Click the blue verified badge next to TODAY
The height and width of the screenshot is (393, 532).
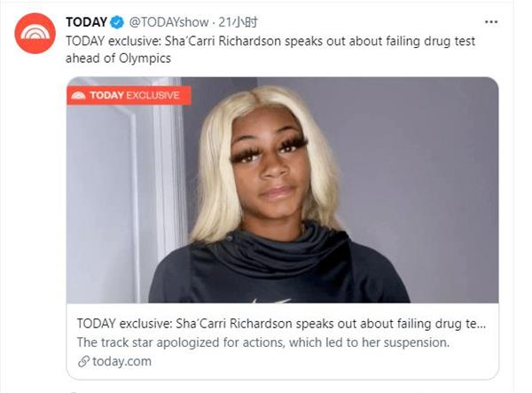click(117, 22)
